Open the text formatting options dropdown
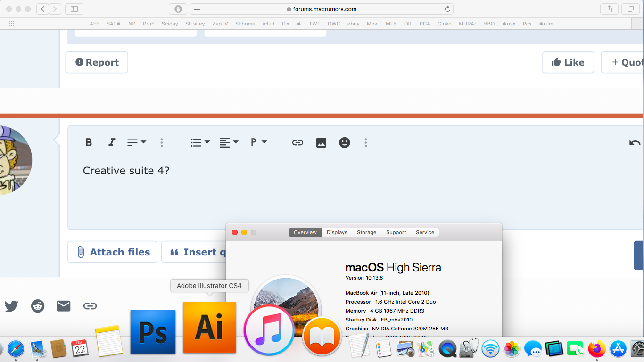Image resolution: width=644 pixels, height=362 pixels. click(137, 142)
